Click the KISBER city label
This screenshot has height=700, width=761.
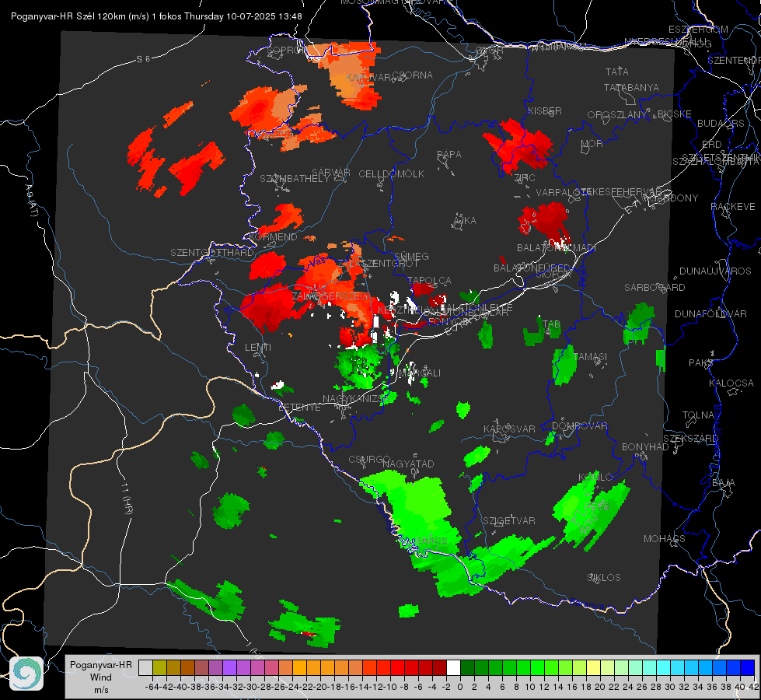(545, 111)
